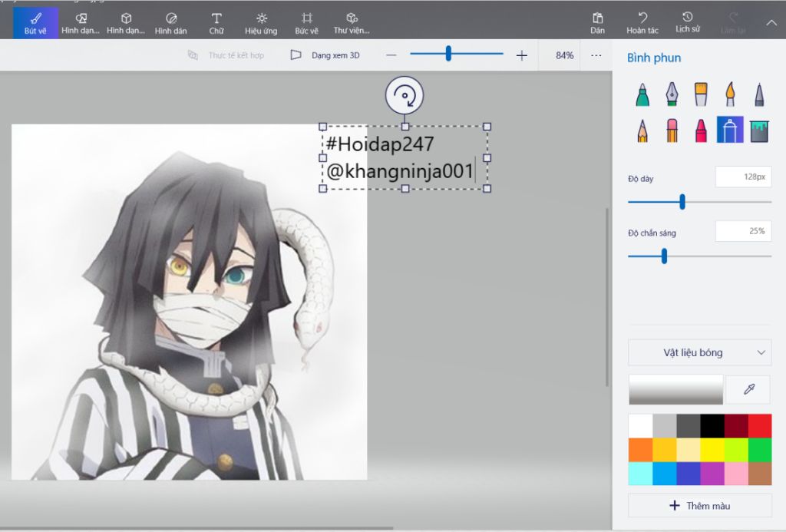Click the canvas vertical scrollbar

pos(607,297)
